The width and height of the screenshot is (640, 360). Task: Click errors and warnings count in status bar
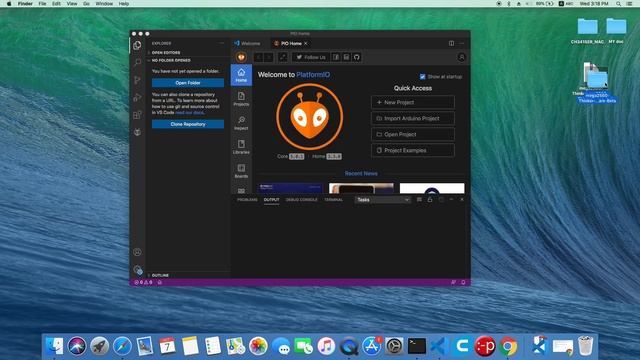coord(143,282)
